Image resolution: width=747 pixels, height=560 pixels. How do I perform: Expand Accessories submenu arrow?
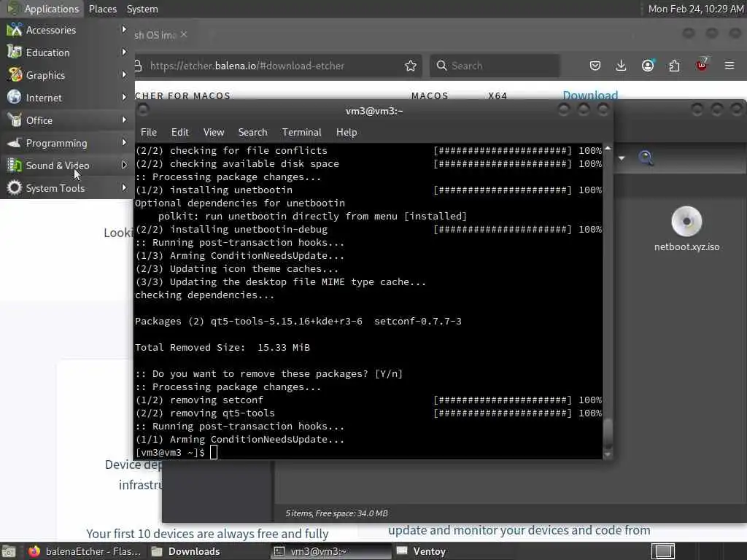124,29
